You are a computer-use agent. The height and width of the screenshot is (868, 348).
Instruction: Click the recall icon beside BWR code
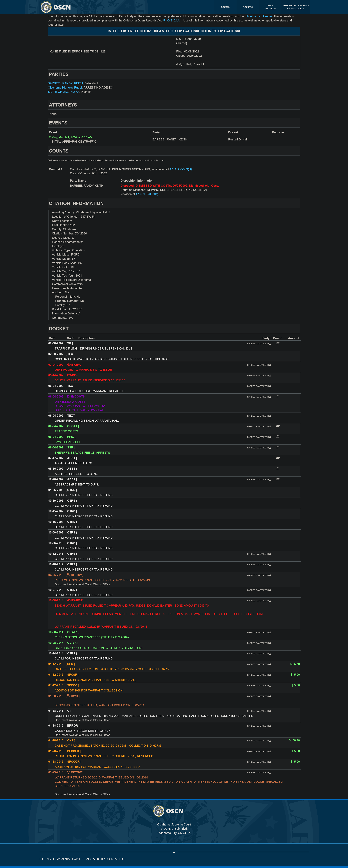pos(69,696)
